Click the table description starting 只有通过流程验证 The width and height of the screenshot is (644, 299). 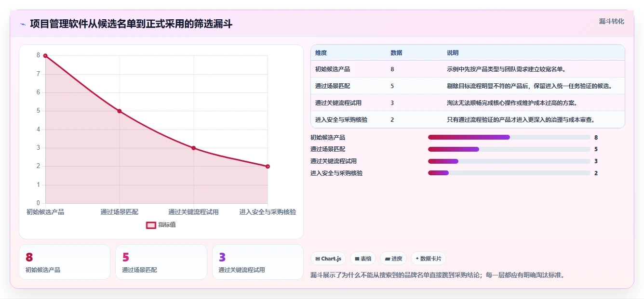click(521, 120)
